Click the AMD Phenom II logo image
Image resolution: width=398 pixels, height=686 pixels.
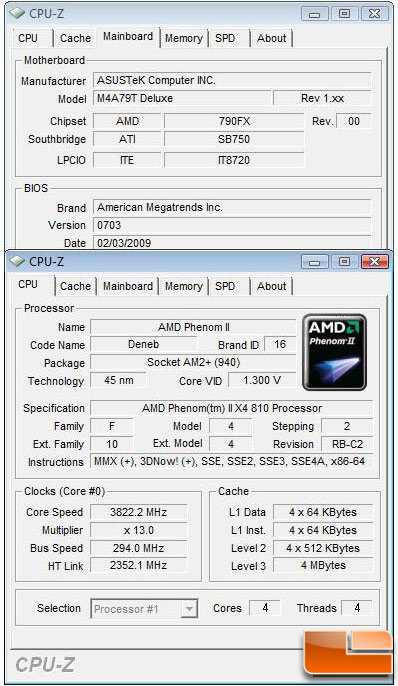[x=334, y=352]
